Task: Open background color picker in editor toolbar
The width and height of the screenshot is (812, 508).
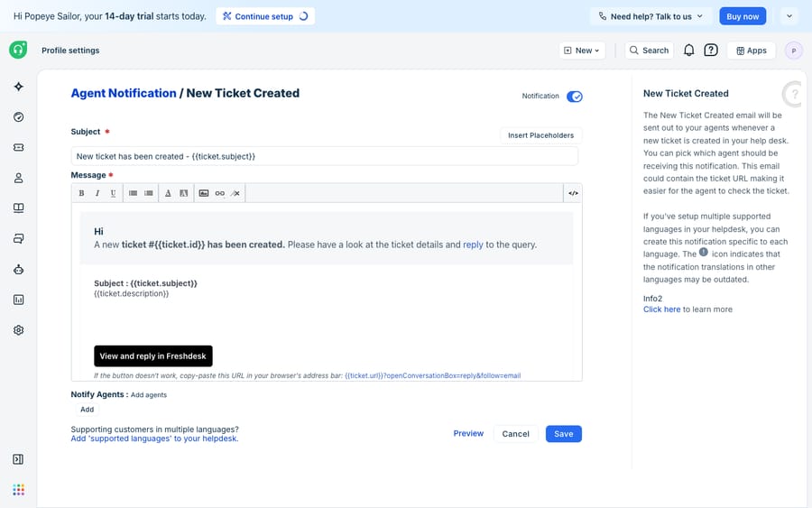Action: [x=183, y=193]
